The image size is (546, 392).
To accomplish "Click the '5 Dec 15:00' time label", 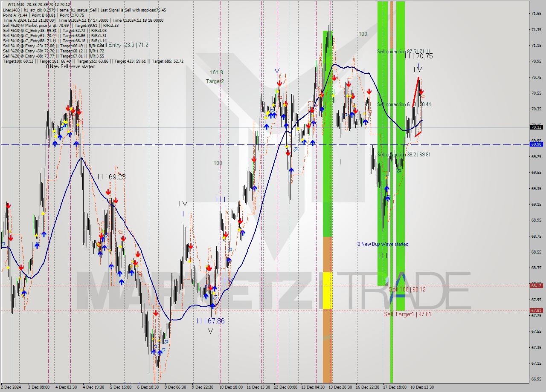I will point(121,387).
